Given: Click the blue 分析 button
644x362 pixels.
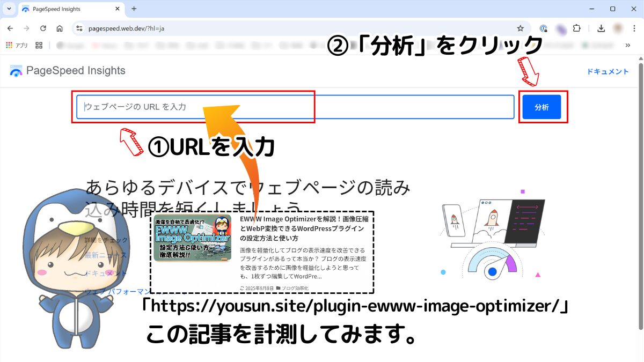Looking at the screenshot, I should click(542, 107).
